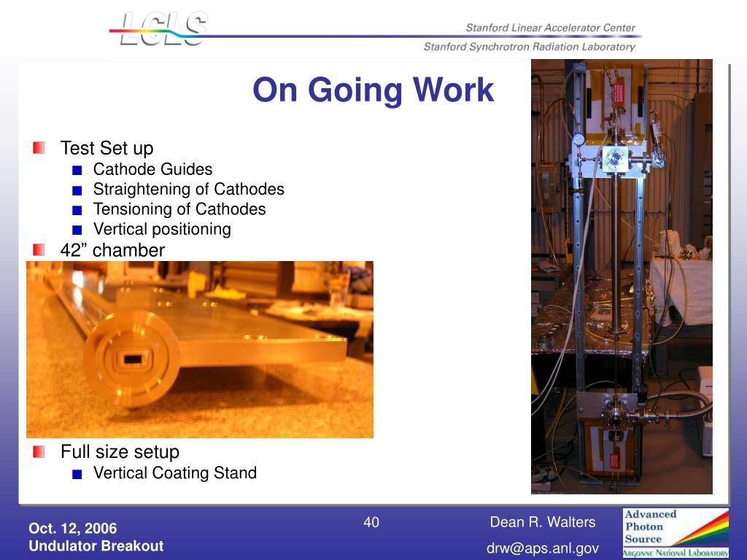Click the 'Cathode Guides' sub-bullet

point(152,169)
